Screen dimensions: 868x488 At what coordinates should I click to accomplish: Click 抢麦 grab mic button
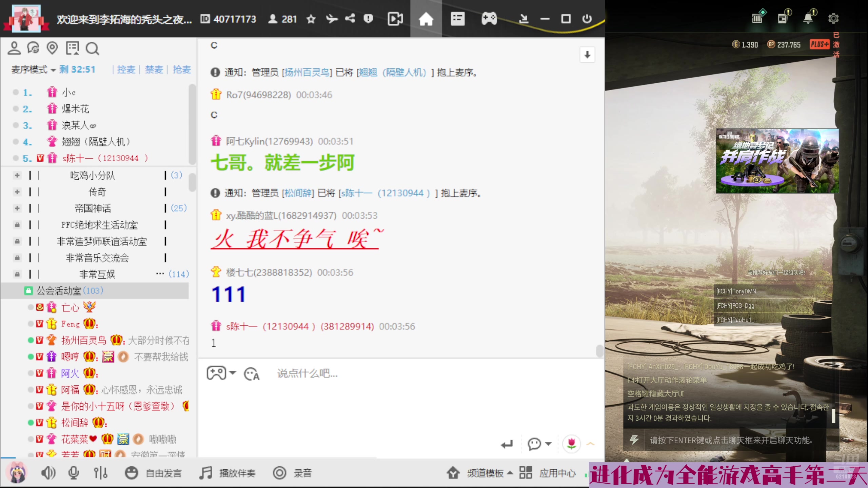click(182, 70)
